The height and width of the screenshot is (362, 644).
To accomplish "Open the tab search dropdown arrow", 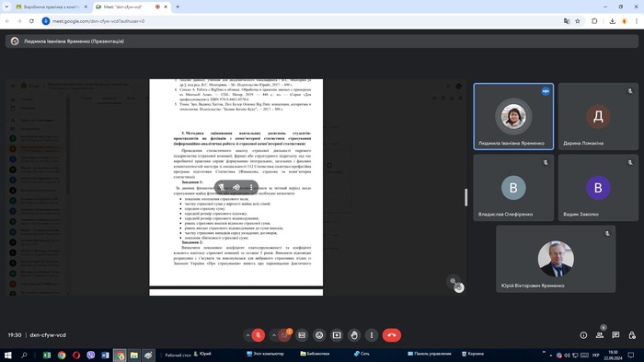I will point(6,7).
